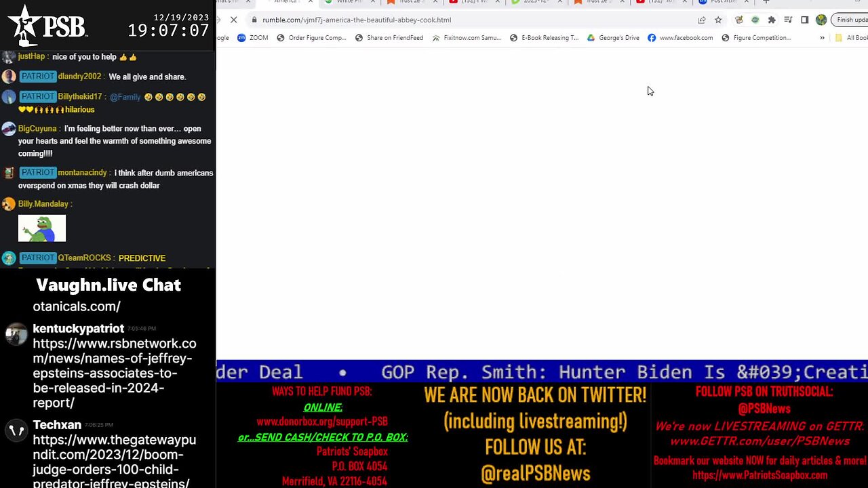Click montanacindy username in chat

(82, 173)
